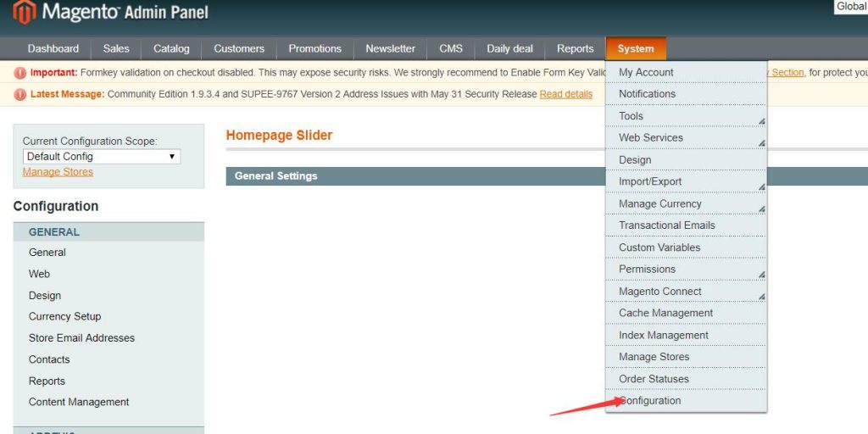Viewport: 868px width, 434px height.
Task: Open the Current Configuration Scope dropdown
Action: coord(102,157)
